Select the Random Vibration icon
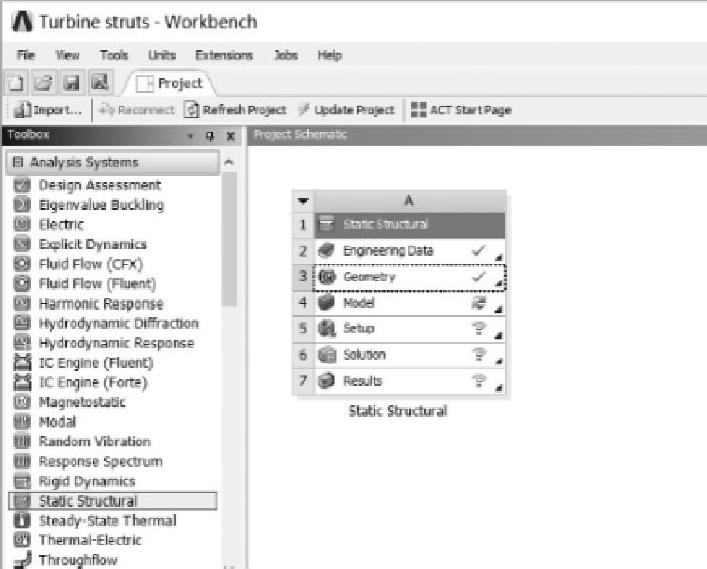The image size is (707, 569). tap(22, 441)
